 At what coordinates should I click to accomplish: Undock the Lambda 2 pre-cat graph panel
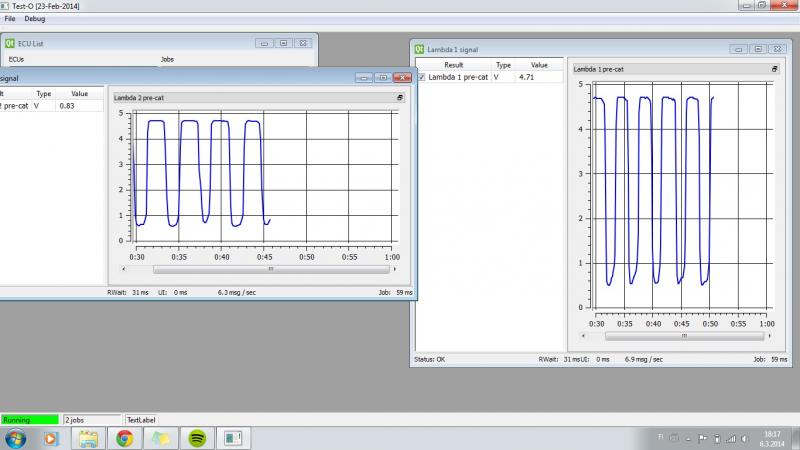pos(400,97)
